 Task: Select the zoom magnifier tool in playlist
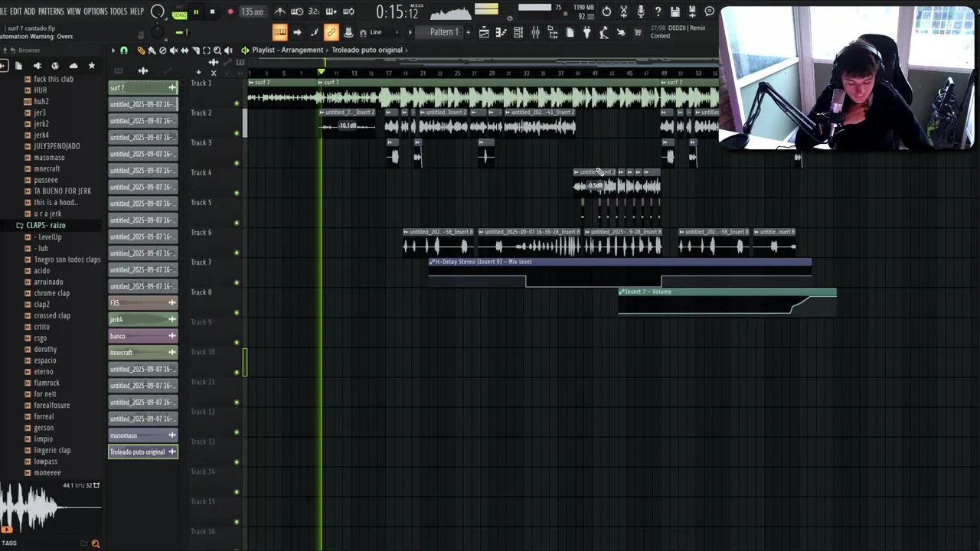coord(217,51)
